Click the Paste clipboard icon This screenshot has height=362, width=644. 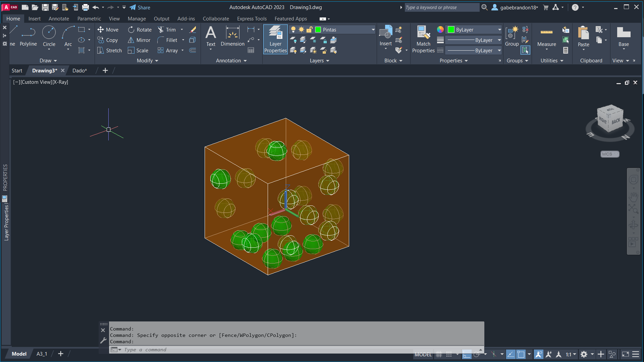(583, 34)
